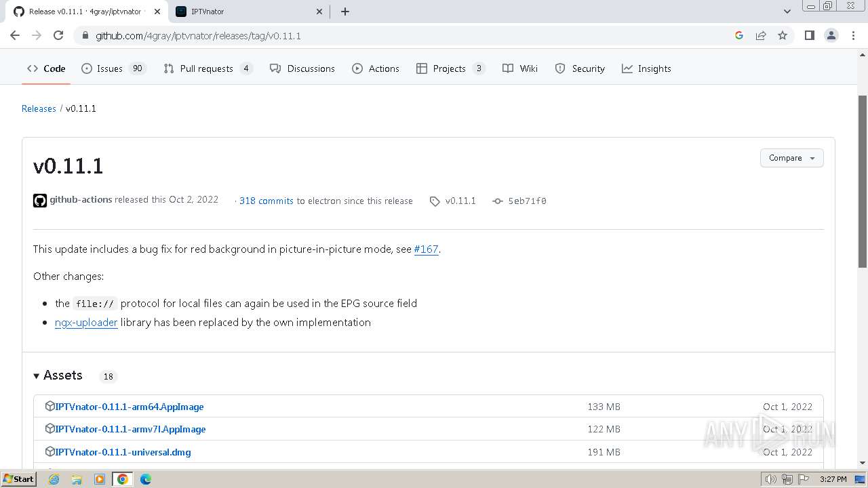
Task: Open the Issues tab
Action: coord(113,68)
